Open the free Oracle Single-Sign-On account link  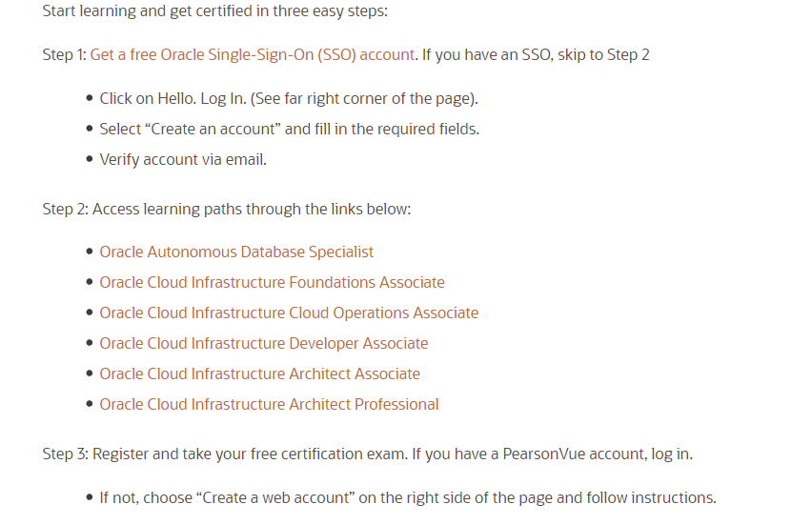(253, 54)
